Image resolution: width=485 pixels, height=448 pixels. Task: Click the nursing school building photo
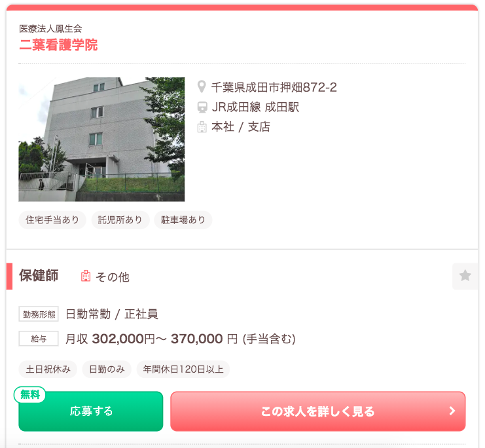pos(101,140)
